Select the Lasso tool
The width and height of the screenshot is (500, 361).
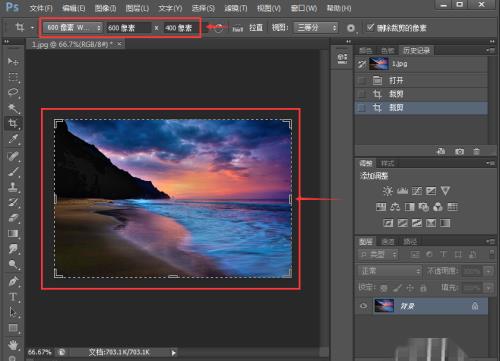(13, 92)
